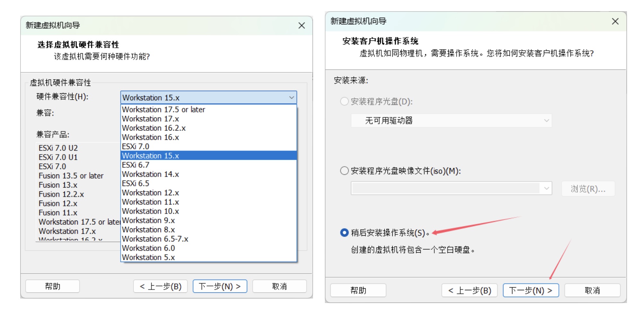This screenshot has width=644, height=320.
Task: Select ESXi 7.0 in compatible products list
Action: pos(52,167)
